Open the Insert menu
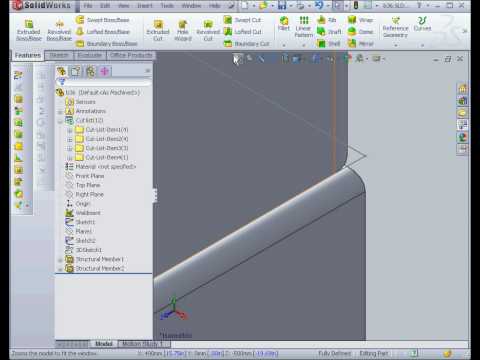480x360 pixels. [x=145, y=6]
